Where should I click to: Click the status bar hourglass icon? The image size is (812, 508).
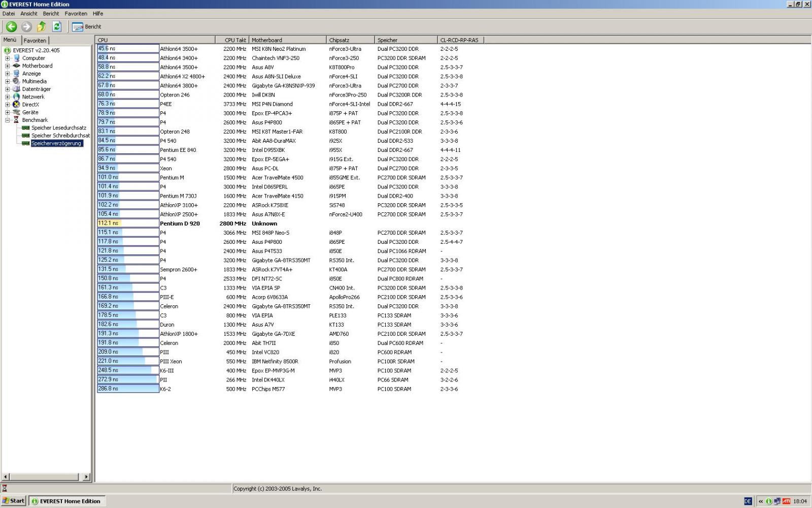coord(5,489)
